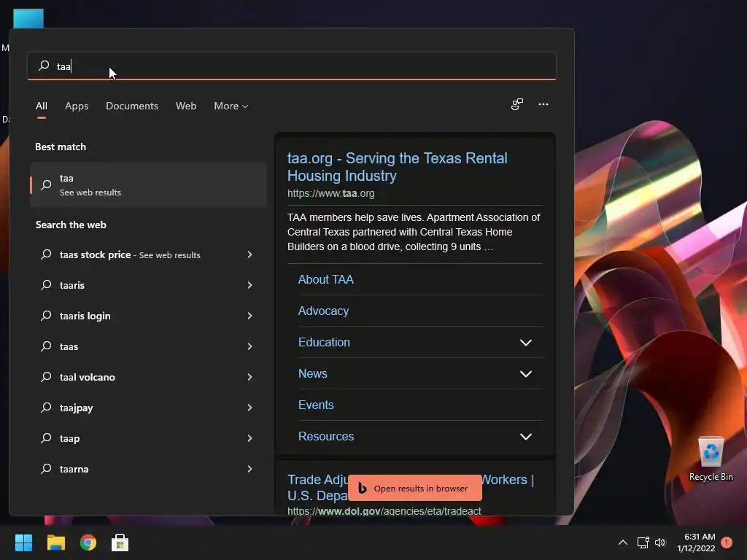Expand the taajpay suggestion arrow
This screenshot has height=560, width=747.
(249, 408)
